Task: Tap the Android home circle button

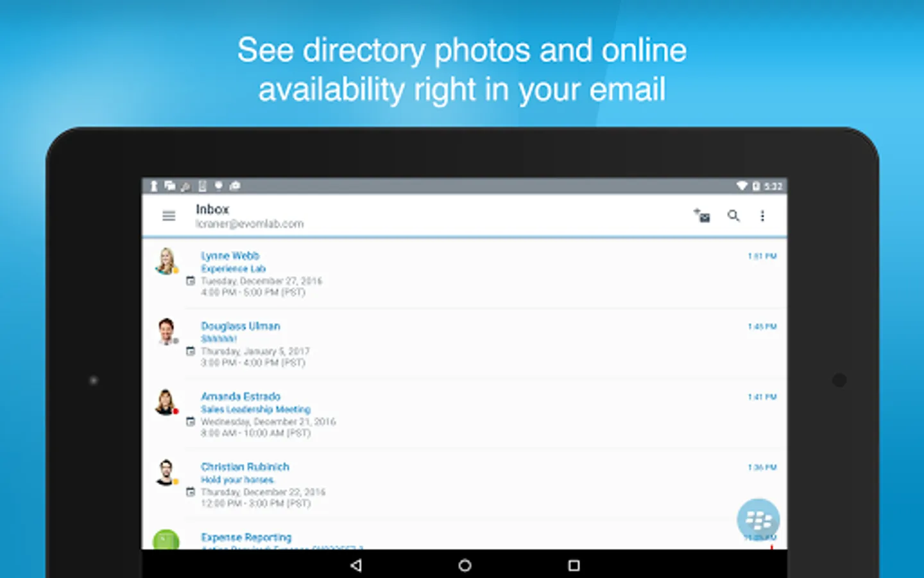Action: tap(465, 565)
